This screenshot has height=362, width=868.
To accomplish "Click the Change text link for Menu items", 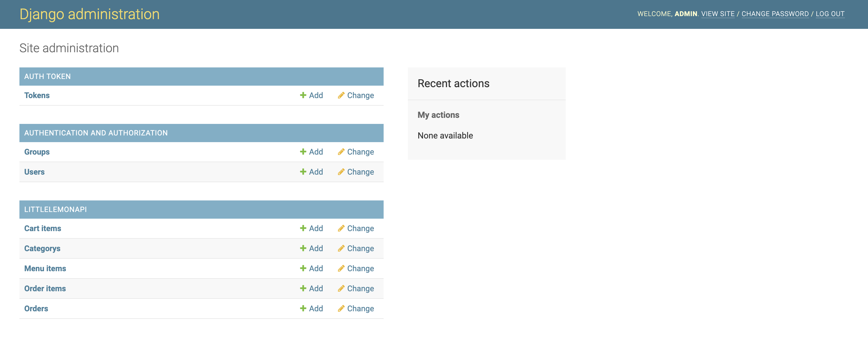I will pyautogui.click(x=360, y=269).
